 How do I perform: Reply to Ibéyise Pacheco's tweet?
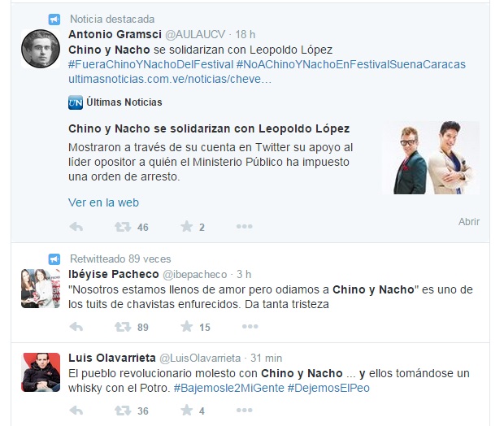76,327
